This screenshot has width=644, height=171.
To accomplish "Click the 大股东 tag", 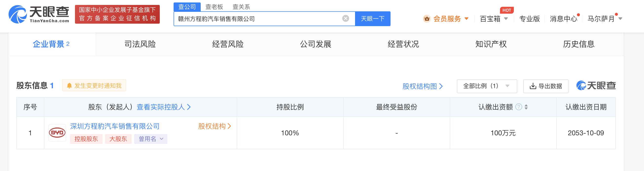I will tap(118, 139).
